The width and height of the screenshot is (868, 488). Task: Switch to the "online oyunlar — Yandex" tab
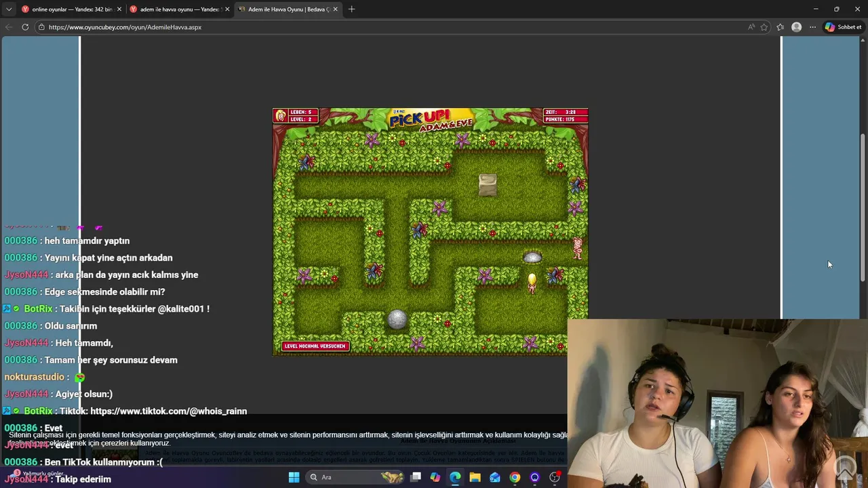pyautogui.click(x=71, y=9)
